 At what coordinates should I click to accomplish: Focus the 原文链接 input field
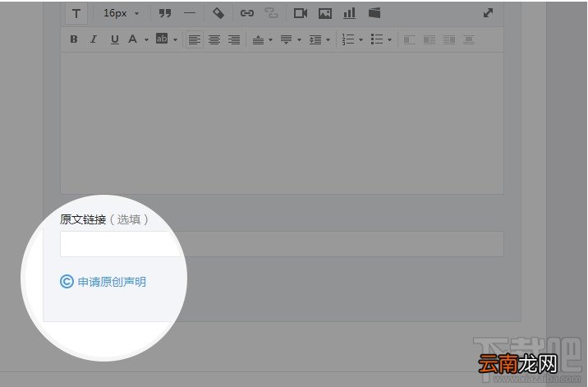coord(282,244)
